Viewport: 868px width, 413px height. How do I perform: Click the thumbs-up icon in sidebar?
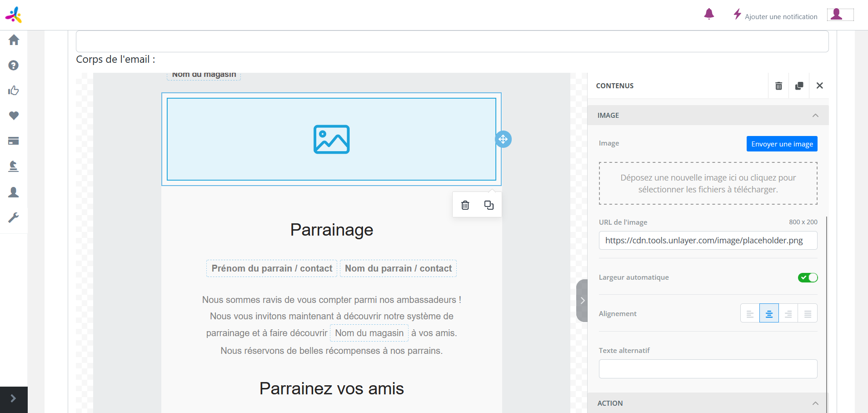pos(14,91)
